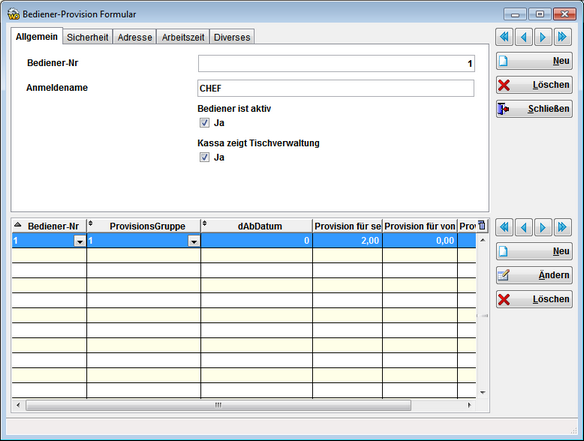Close the Bediener-Provision Formular window
Image resolution: width=584 pixels, height=441 pixels.
coord(565,14)
